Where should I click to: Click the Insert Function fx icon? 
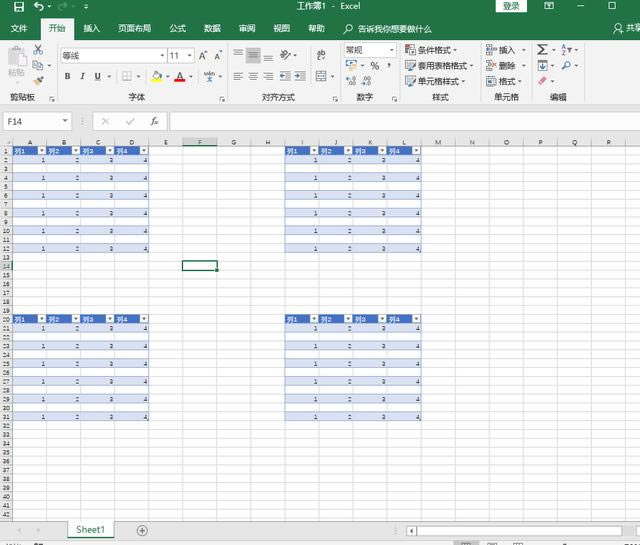[x=154, y=121]
